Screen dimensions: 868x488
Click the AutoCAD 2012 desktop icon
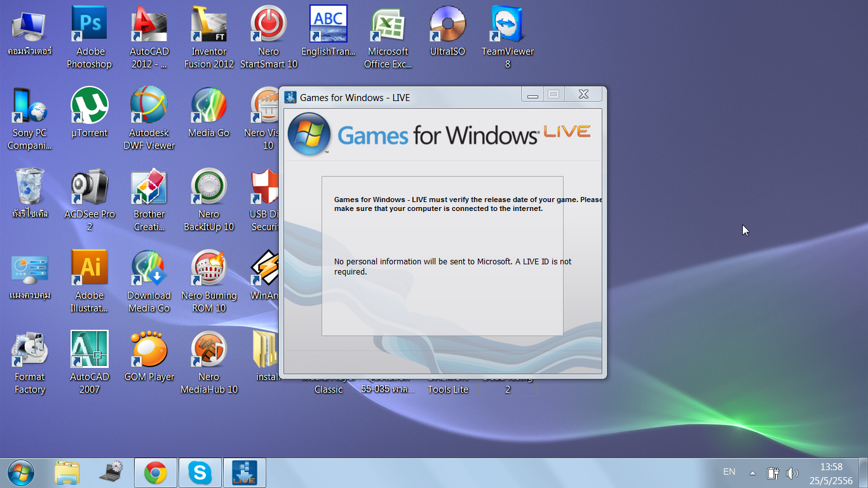pos(149,38)
